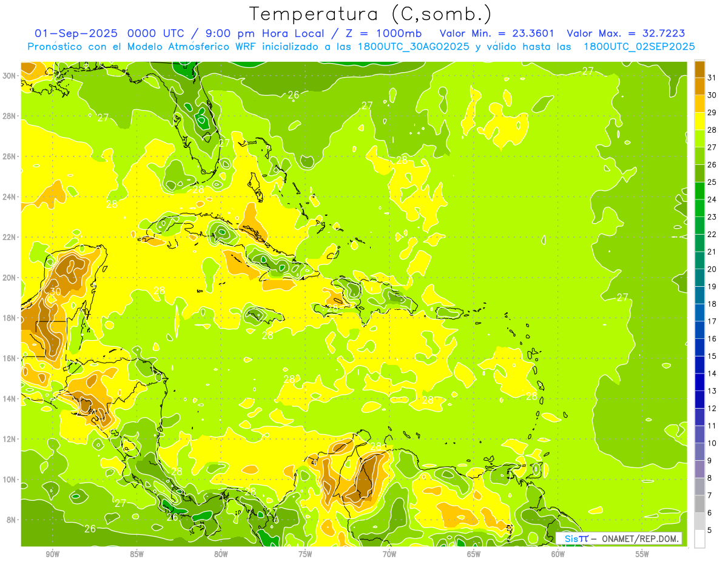Click the "80W" longitude axis label

coord(221,554)
